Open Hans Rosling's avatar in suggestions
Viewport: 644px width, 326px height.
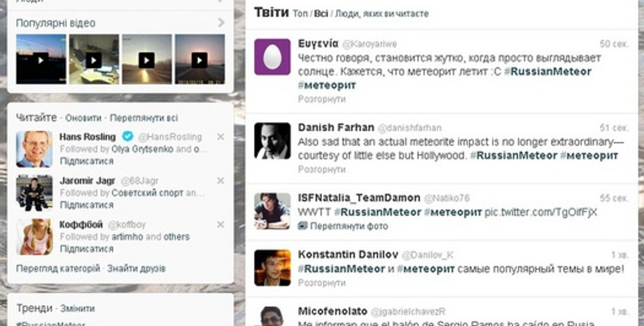pos(34,149)
